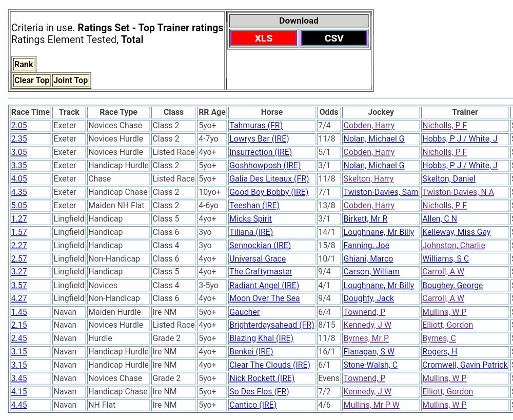Open horse Tahmuras (FR) link
This screenshot has height=420, width=513.
click(x=255, y=126)
